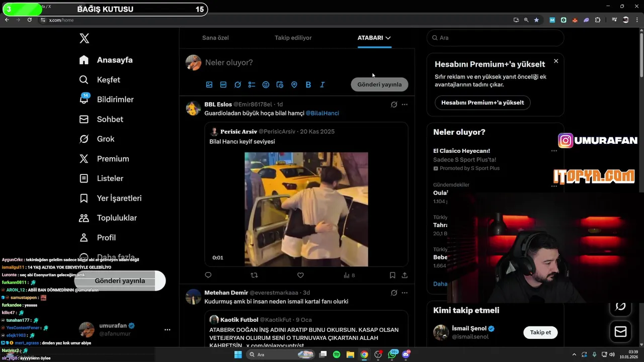The height and width of the screenshot is (362, 644).
Task: Like the BBL Eslos post
Action: point(300,275)
